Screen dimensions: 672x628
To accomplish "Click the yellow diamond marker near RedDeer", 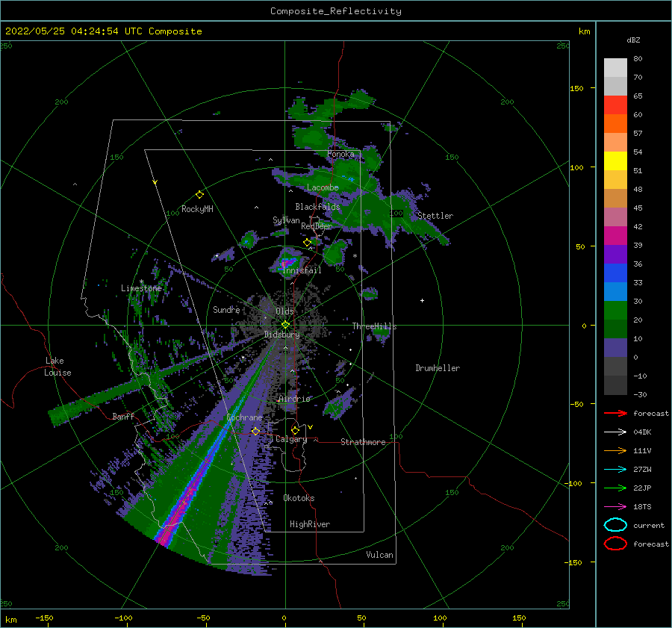I will click(307, 243).
